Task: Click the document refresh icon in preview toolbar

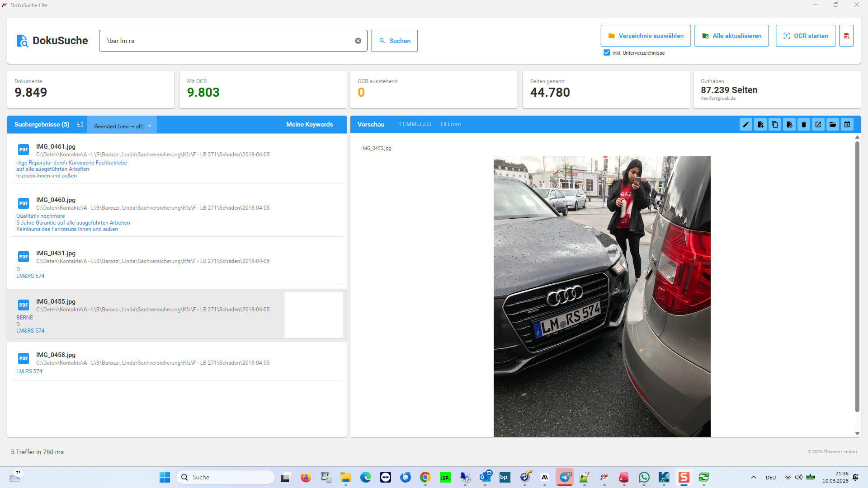Action: (789, 125)
